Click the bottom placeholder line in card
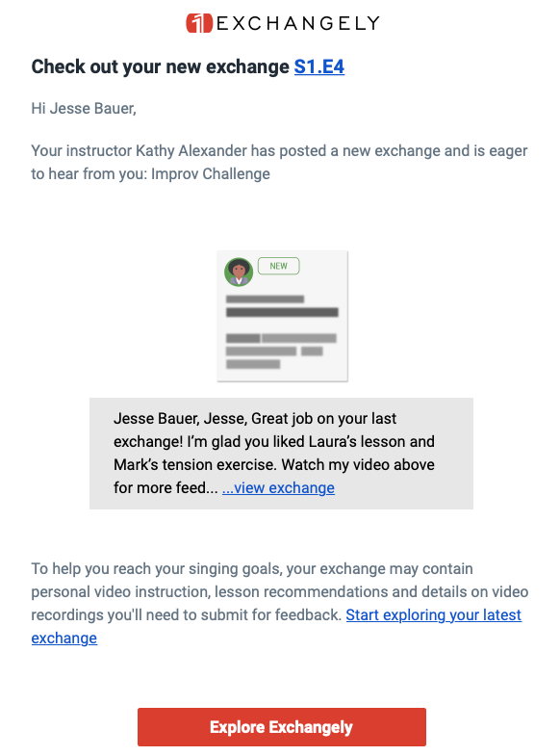 253,364
